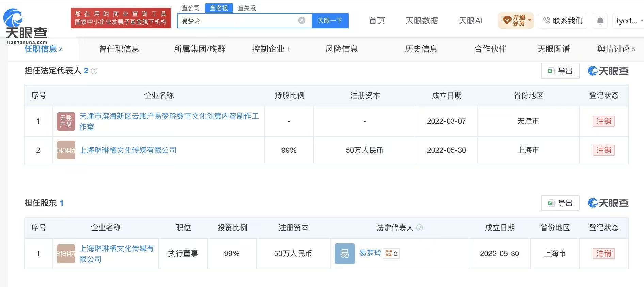This screenshot has height=287, width=644.
Task: Open the 历史信息 tab
Action: click(x=421, y=49)
